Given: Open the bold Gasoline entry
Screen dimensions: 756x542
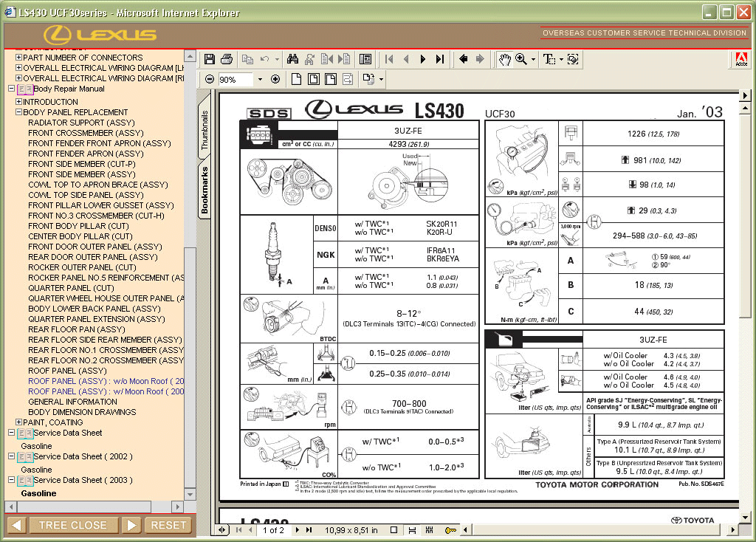Looking at the screenshot, I should pyautogui.click(x=38, y=493).
